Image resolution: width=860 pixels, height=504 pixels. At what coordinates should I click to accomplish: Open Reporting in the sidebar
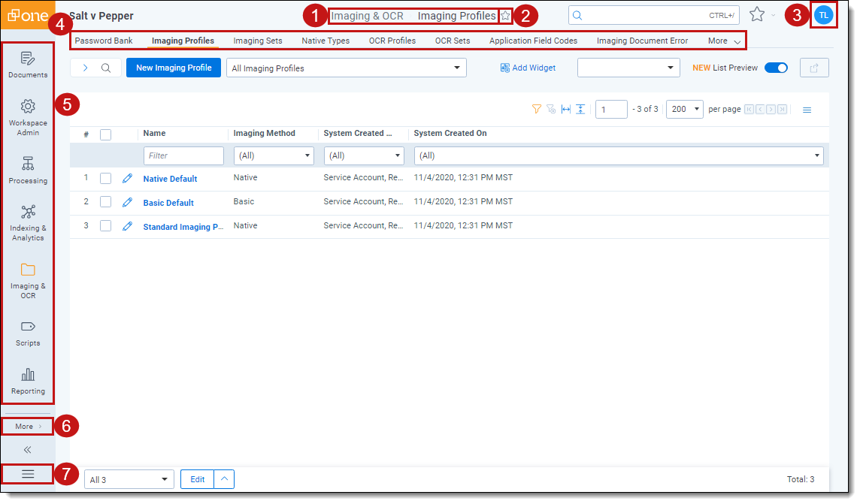point(28,381)
